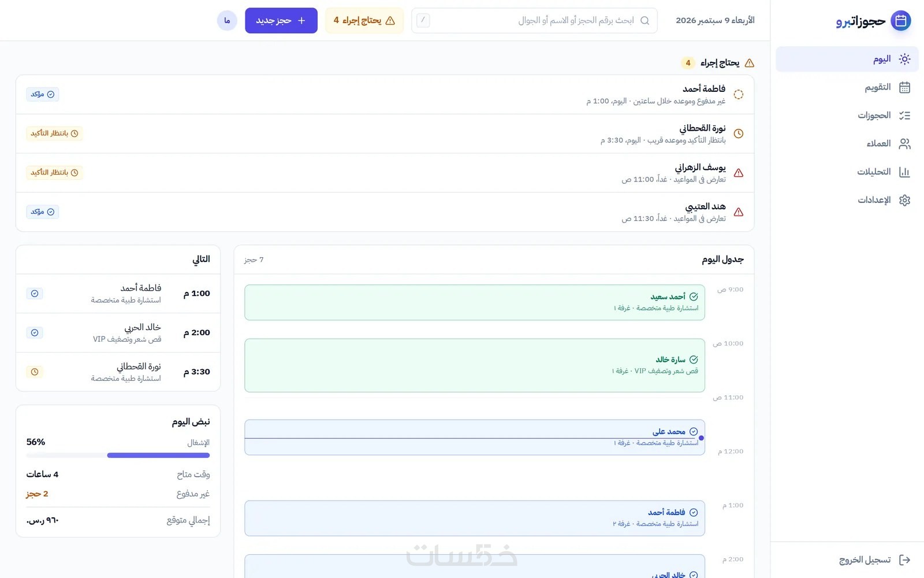The image size is (924, 578).
Task: Toggle مؤكد status badge for فاطمة أحمد
Action: 43,94
